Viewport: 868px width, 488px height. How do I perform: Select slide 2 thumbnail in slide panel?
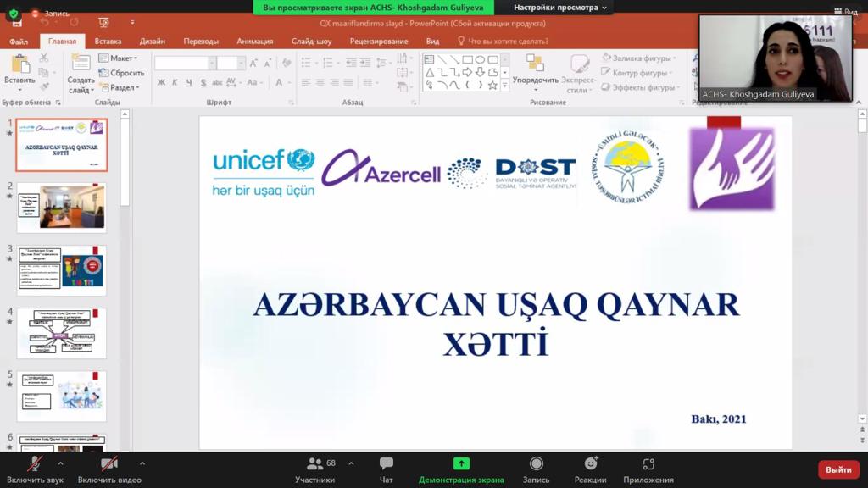click(x=61, y=208)
